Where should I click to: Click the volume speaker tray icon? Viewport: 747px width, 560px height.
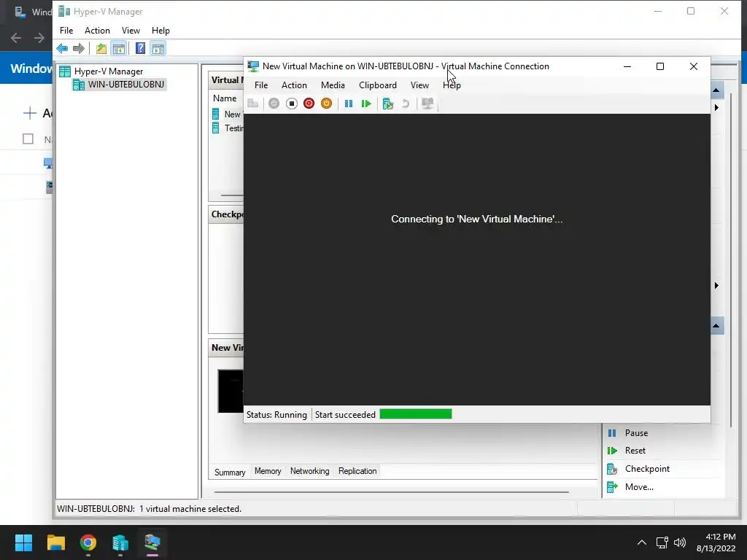[x=680, y=542]
